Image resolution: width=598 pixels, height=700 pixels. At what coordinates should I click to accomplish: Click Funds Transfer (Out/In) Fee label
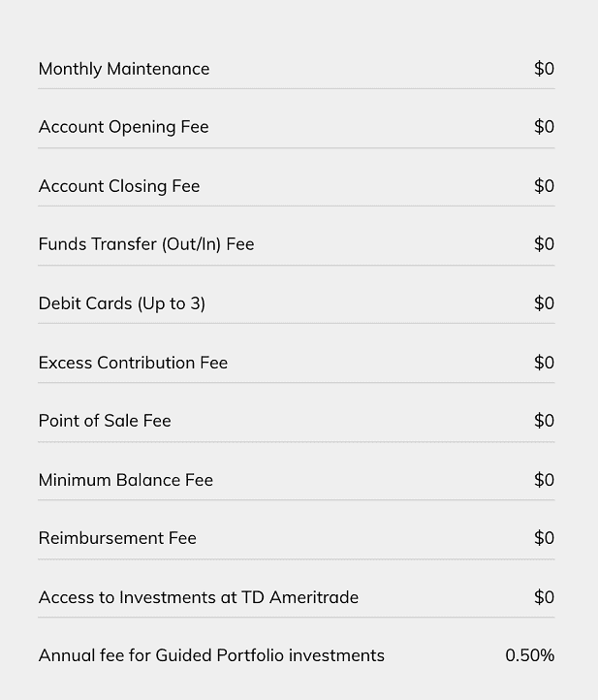coord(146,244)
